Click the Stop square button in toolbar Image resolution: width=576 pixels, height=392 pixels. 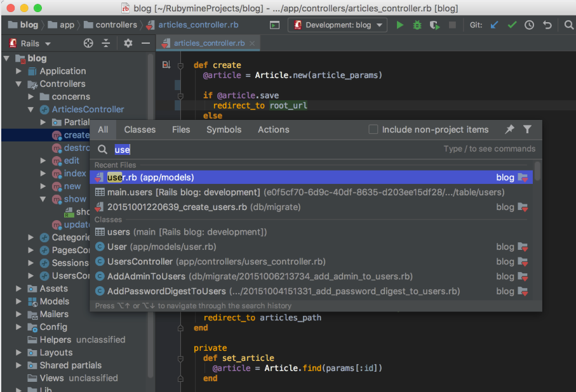[x=452, y=25]
